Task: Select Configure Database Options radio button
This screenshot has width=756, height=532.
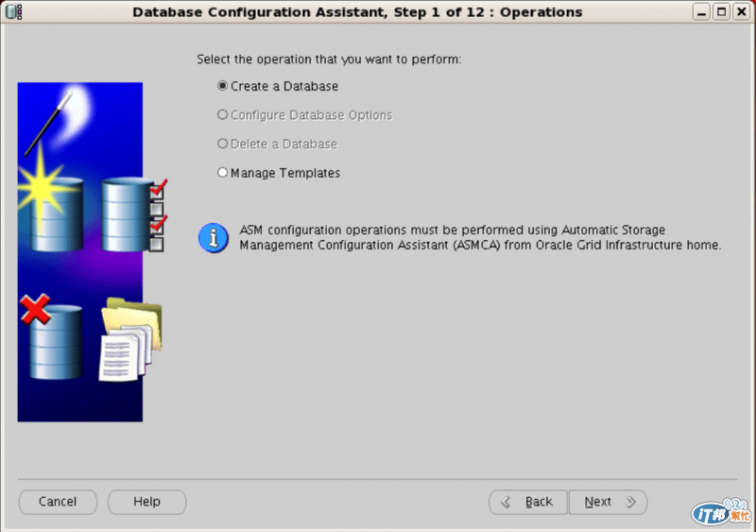Action: point(222,114)
